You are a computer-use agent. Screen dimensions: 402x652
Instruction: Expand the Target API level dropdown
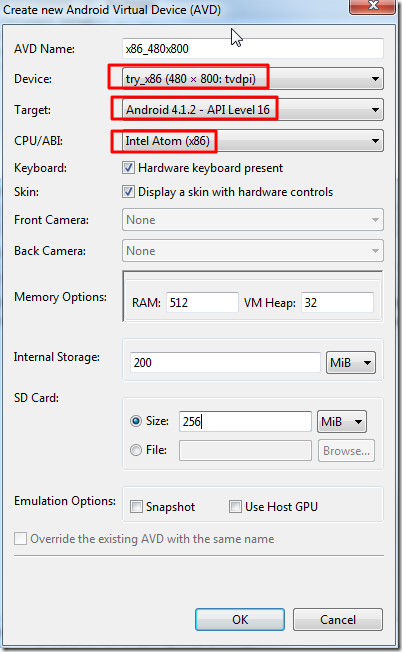253,110
